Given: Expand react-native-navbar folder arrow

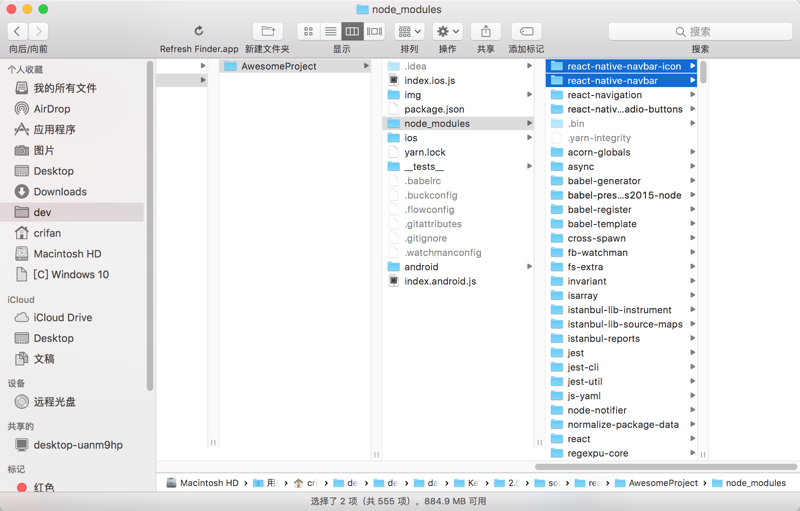Looking at the screenshot, I should click(x=692, y=80).
